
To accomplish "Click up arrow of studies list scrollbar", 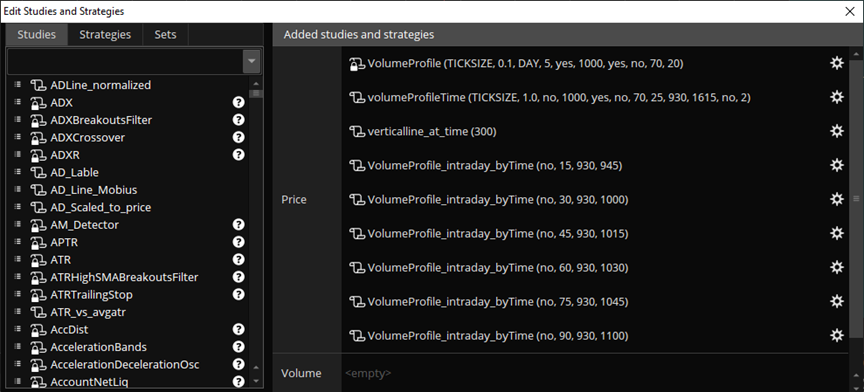I will pyautogui.click(x=255, y=84).
